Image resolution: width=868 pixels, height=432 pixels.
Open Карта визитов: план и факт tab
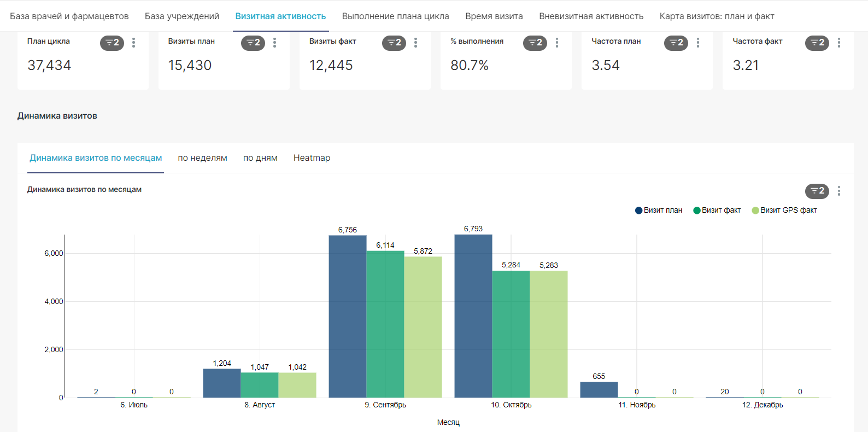pyautogui.click(x=717, y=16)
